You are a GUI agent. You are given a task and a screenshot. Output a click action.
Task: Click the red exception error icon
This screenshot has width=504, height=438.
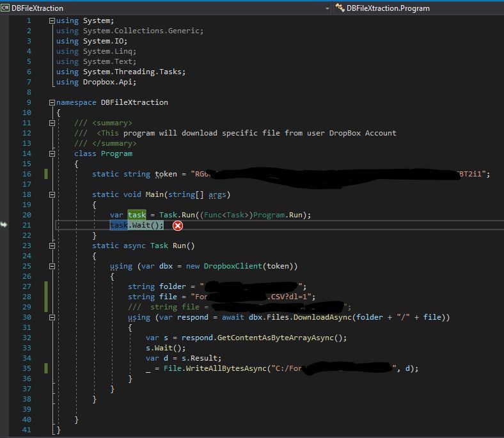pos(178,225)
